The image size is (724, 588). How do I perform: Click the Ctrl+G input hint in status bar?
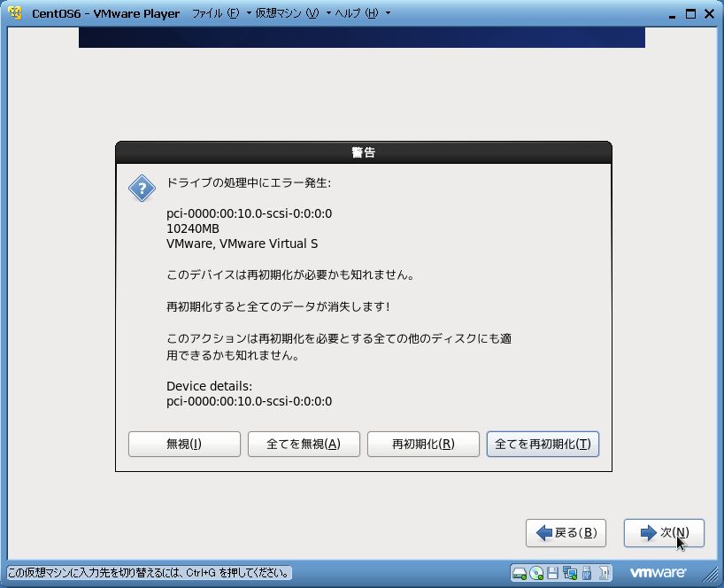150,573
